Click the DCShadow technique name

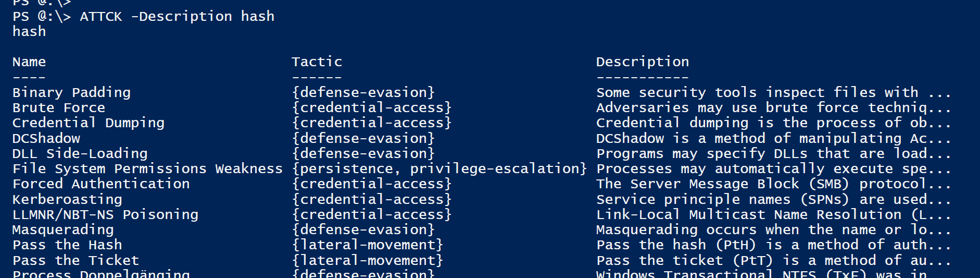[46, 138]
